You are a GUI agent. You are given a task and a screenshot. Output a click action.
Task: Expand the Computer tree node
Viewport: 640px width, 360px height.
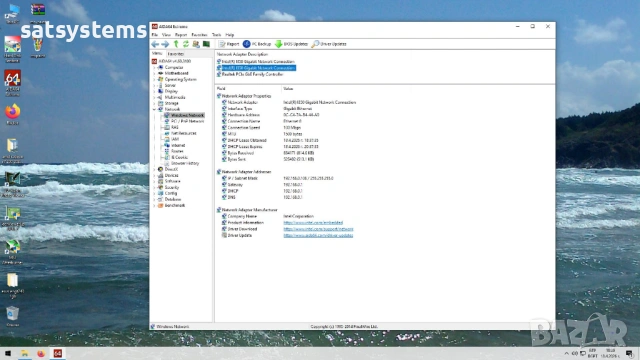pyautogui.click(x=155, y=67)
